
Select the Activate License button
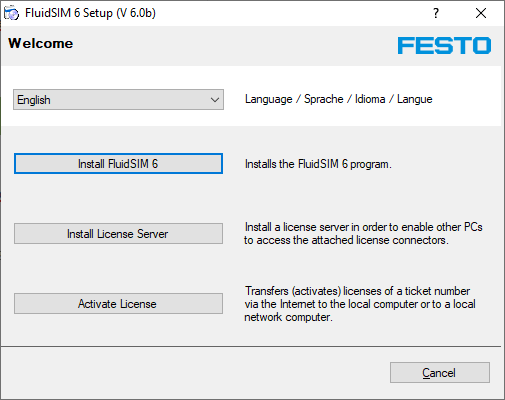(x=118, y=304)
